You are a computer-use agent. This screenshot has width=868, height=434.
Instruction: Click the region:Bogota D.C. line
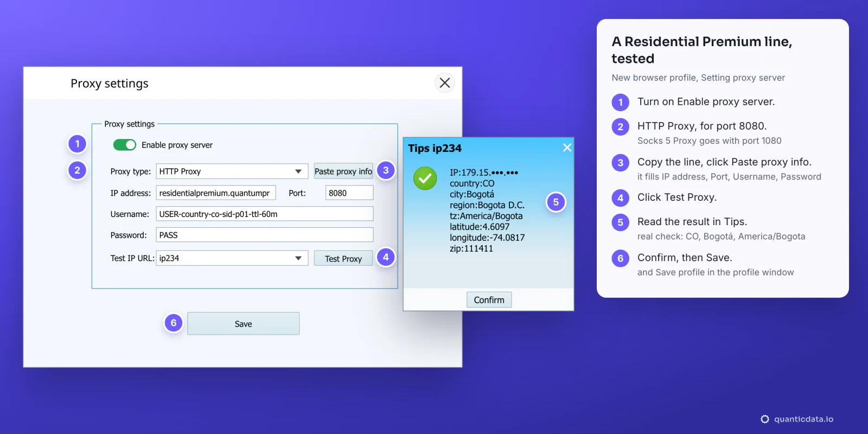[487, 205]
